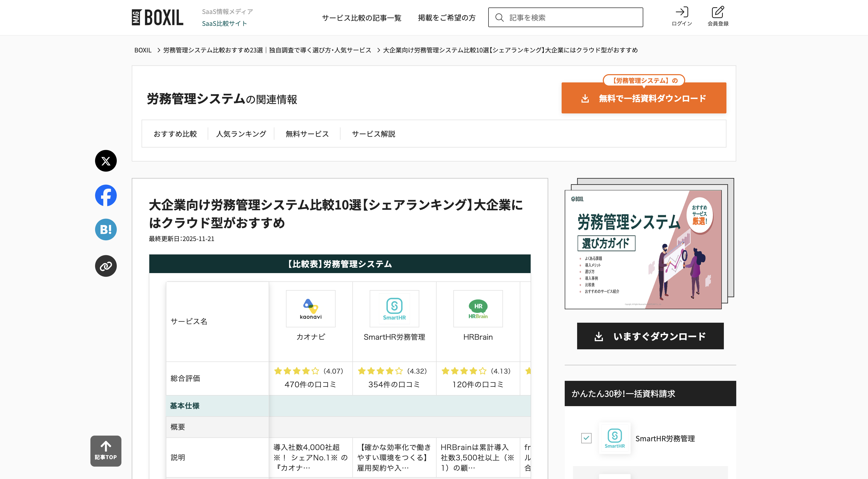Open kaonavi logo in comparison table
The width and height of the screenshot is (868, 479).
point(310,308)
